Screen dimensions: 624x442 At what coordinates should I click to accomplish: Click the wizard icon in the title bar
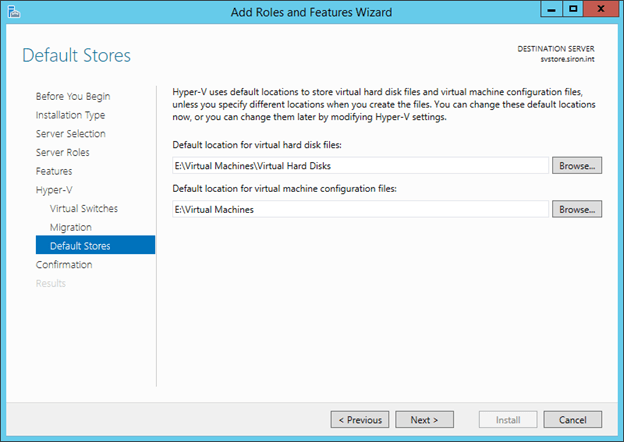coord(13,11)
